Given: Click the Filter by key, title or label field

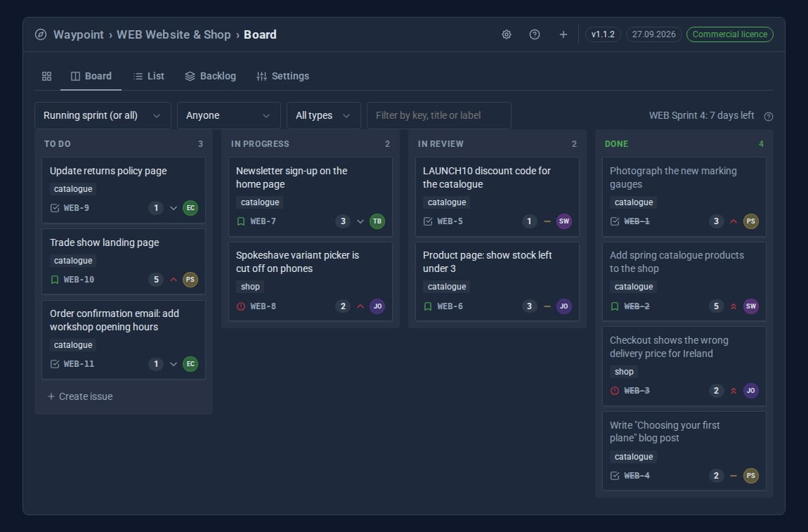Looking at the screenshot, I should [x=439, y=115].
